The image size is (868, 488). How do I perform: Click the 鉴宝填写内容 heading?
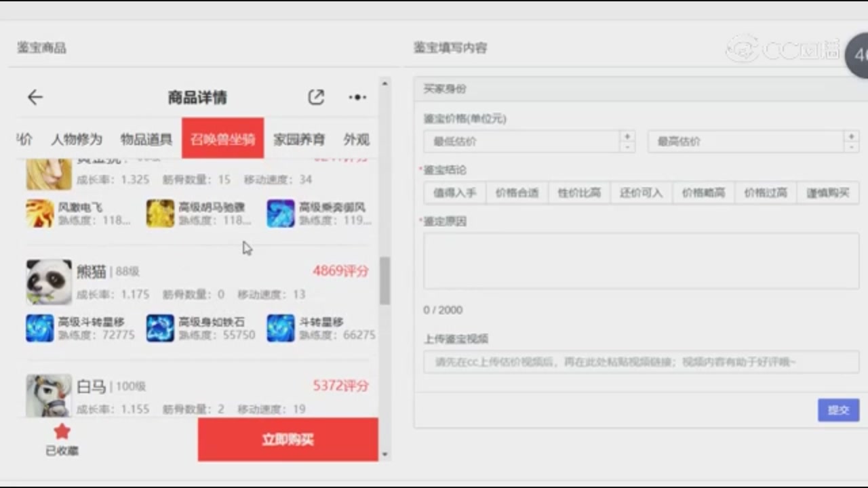pos(450,48)
